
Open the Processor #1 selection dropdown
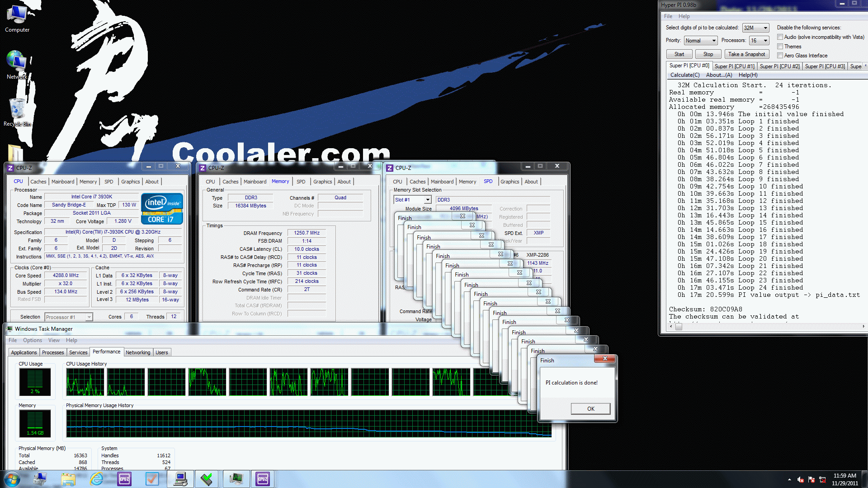pos(69,317)
